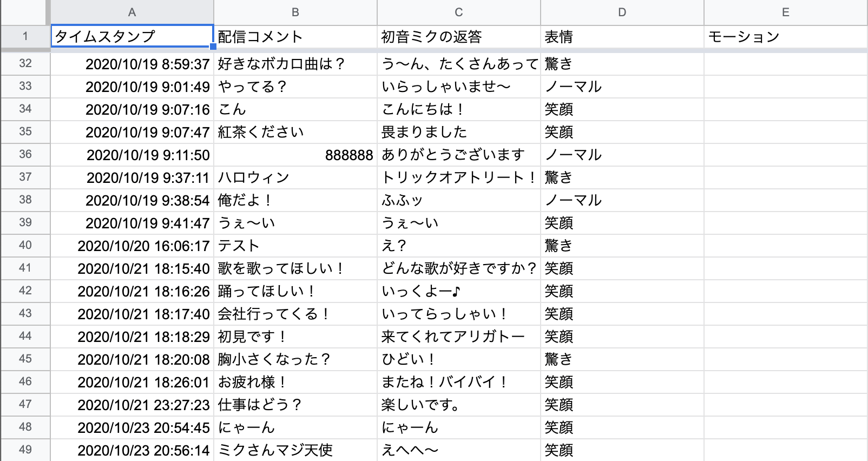Click cell ありがとうございます
Image resolution: width=868 pixels, height=461 pixels.
(459, 155)
